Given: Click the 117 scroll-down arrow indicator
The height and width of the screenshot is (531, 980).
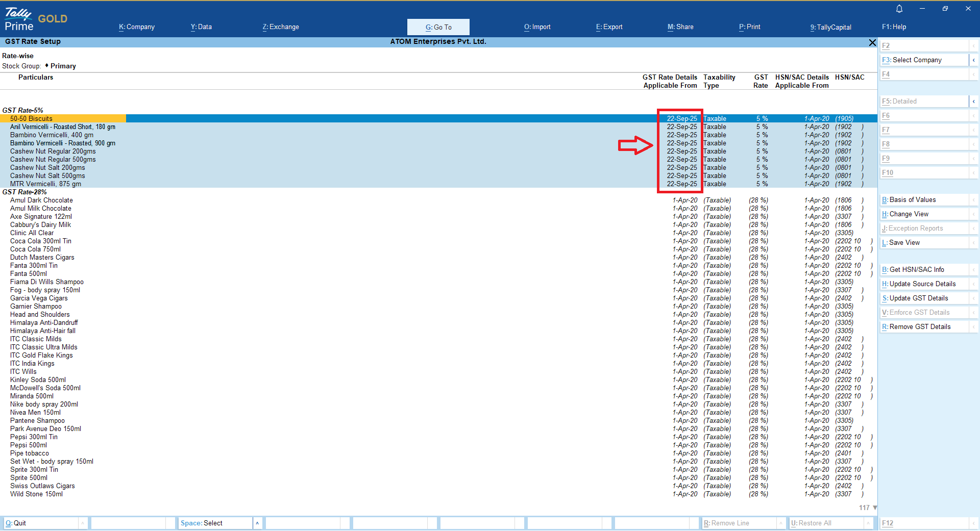Looking at the screenshot, I should click(875, 508).
